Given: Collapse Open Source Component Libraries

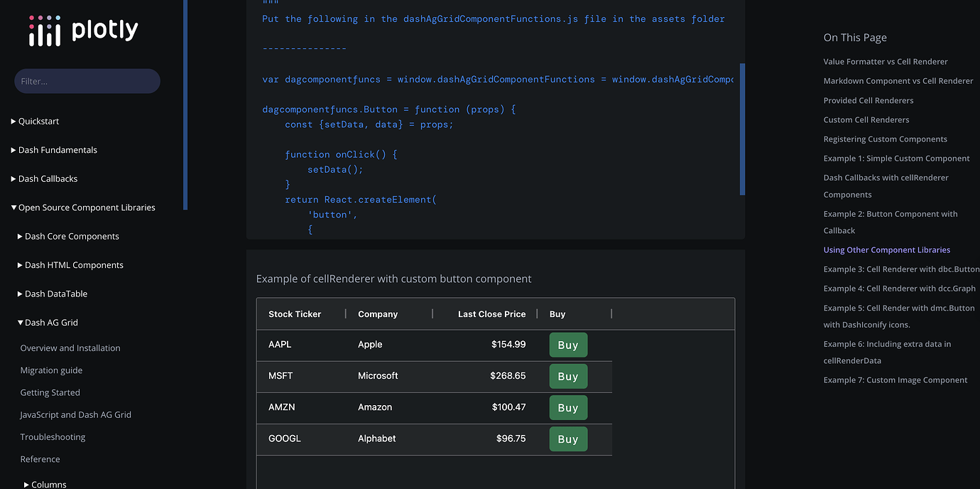Looking at the screenshot, I should (83, 208).
